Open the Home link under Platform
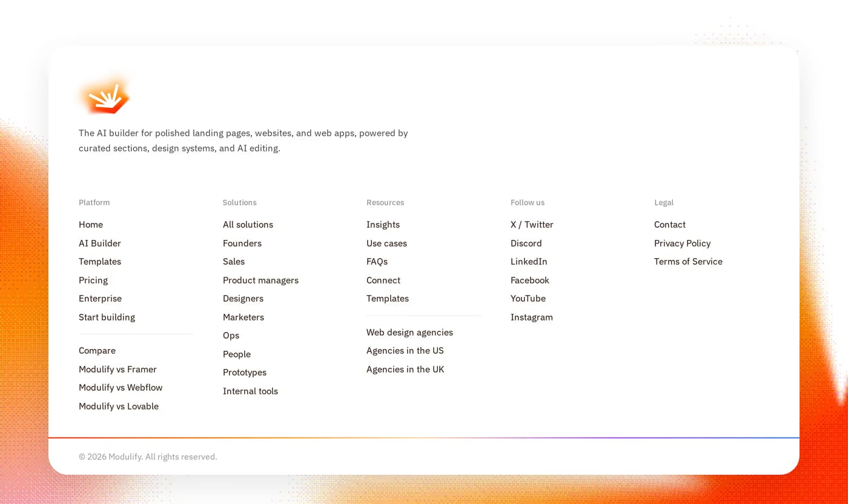Viewport: 848px width, 504px height. click(x=91, y=225)
